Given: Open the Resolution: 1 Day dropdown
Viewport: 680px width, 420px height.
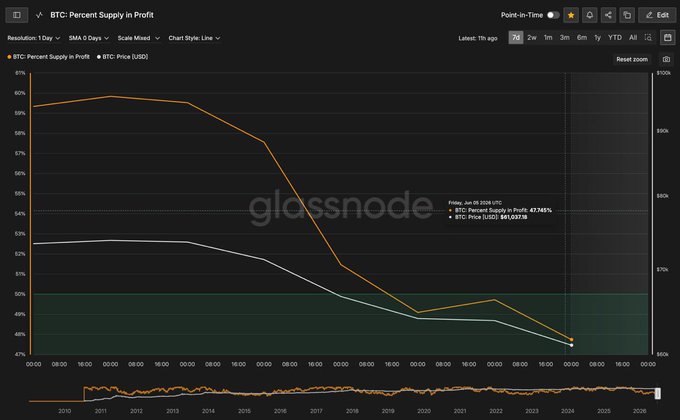Looking at the screenshot, I should click(x=34, y=38).
